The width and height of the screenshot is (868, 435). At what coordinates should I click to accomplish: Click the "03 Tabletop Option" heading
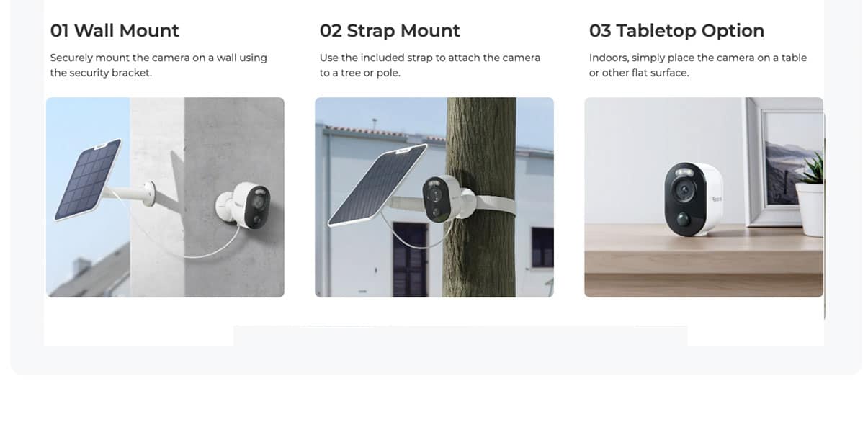tap(676, 31)
